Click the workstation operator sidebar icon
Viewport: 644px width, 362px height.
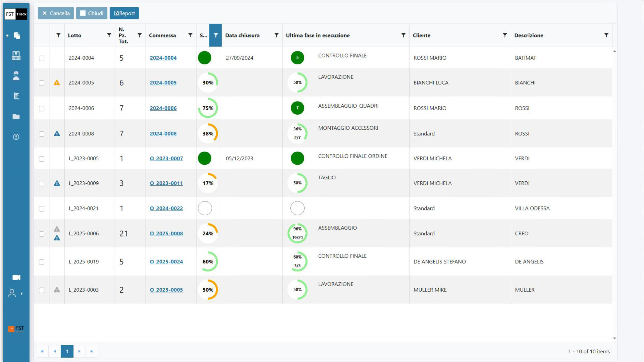[16, 56]
